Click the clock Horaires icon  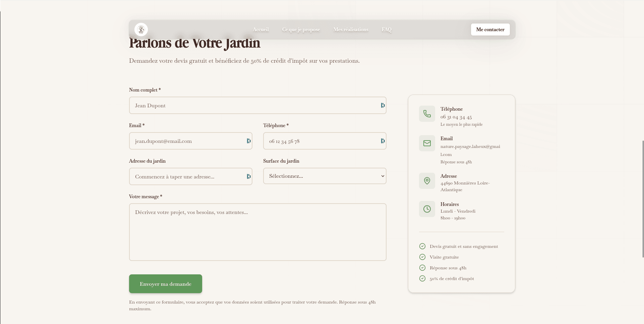click(427, 209)
